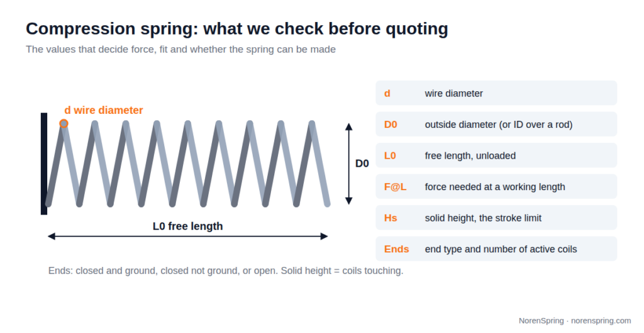The width and height of the screenshot is (644, 333).
Task: Click the dark vertical end plate bar
Action: pyautogui.click(x=44, y=164)
